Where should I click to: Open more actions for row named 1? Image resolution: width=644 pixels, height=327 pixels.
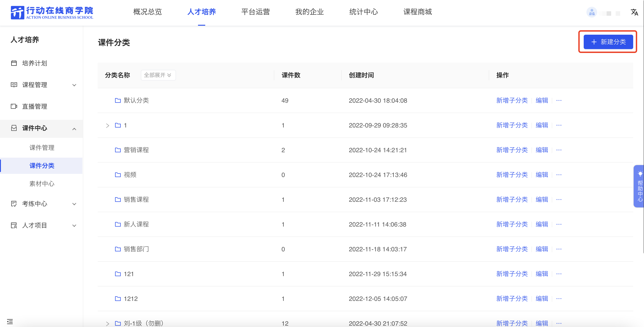[x=559, y=125]
